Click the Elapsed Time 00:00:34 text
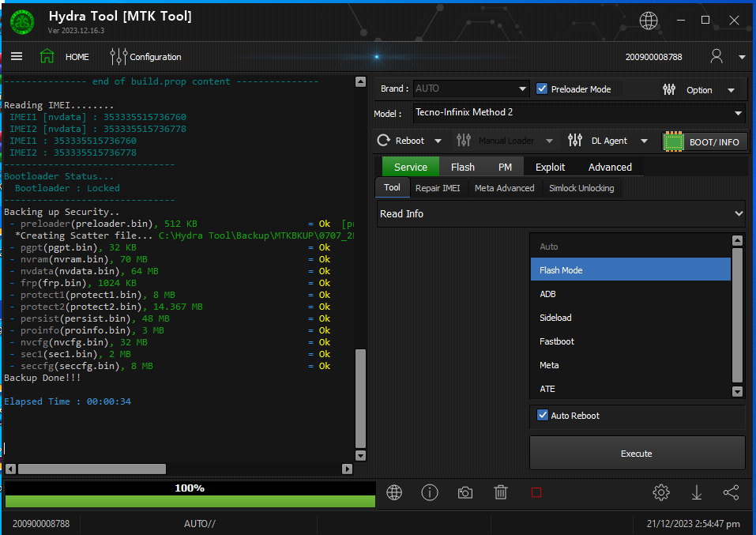756x535 pixels. [x=67, y=401]
